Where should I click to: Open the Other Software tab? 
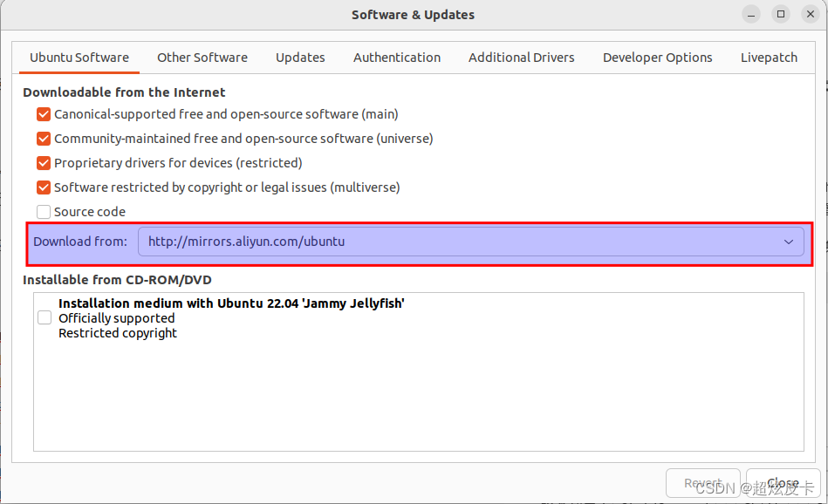click(202, 58)
